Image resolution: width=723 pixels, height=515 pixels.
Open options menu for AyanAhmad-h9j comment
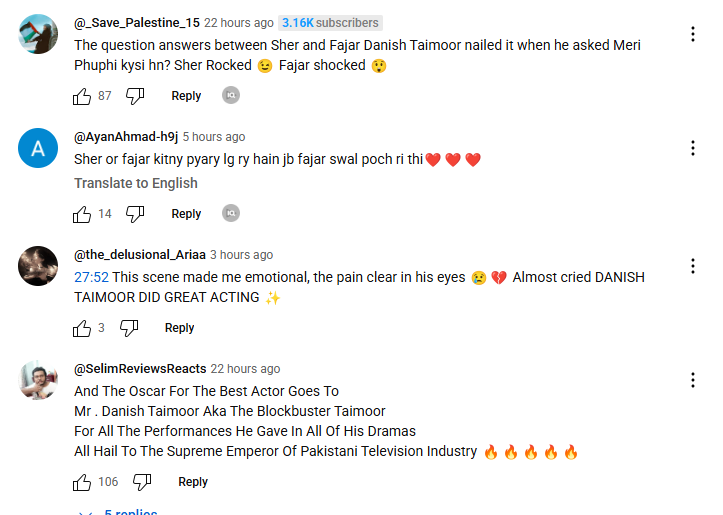[692, 148]
